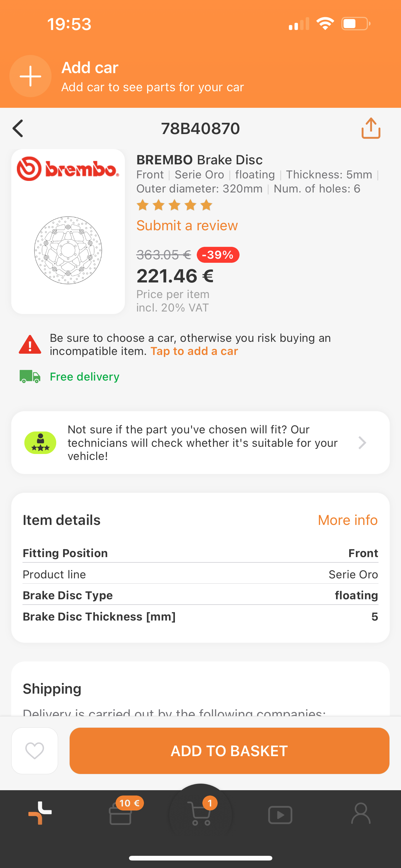Tap the red warning triangle icon
The image size is (401, 868).
[30, 345]
